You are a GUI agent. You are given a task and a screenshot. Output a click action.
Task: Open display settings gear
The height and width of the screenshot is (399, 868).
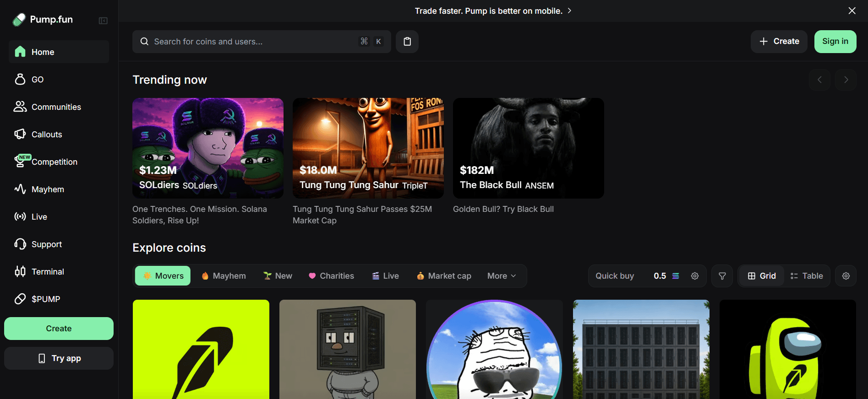pyautogui.click(x=846, y=276)
